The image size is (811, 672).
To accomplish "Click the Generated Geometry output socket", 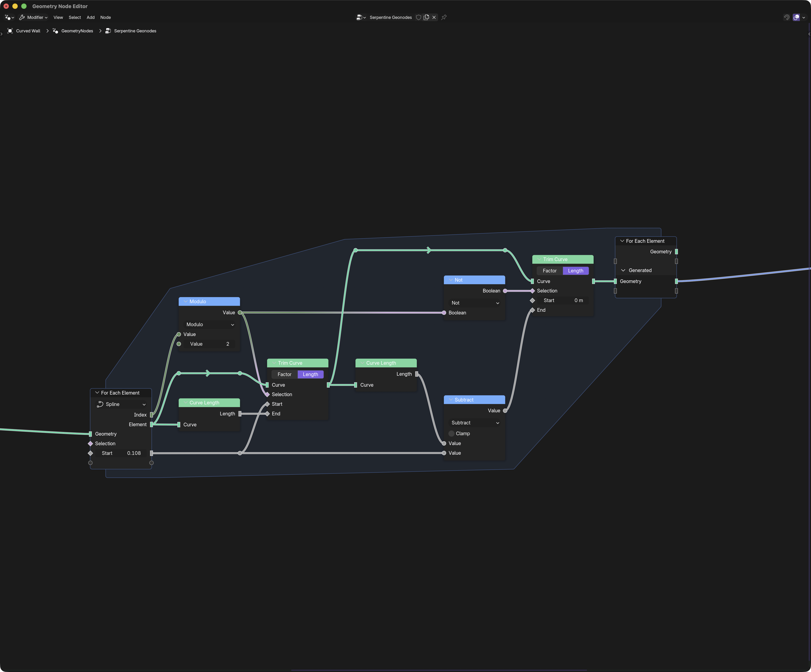I will 676,281.
